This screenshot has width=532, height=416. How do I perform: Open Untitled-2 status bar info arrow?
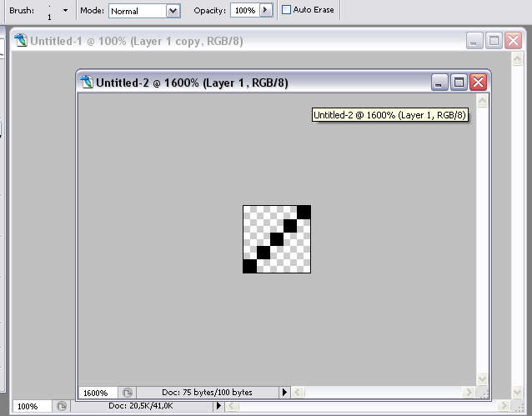click(284, 393)
